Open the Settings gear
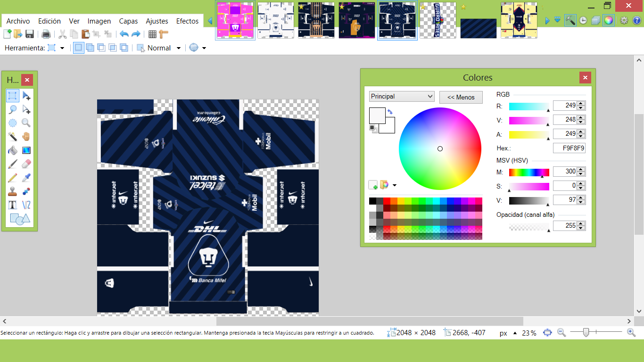 coord(624,20)
